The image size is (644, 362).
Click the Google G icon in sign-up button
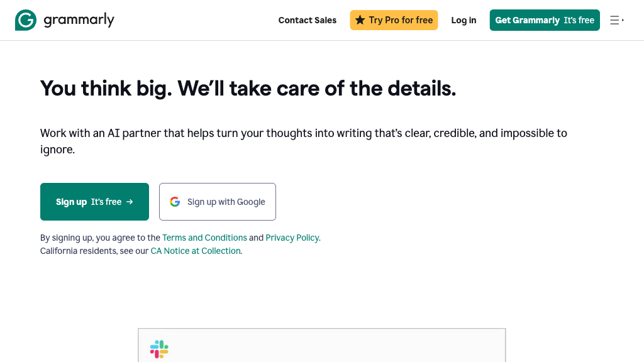[174, 202]
